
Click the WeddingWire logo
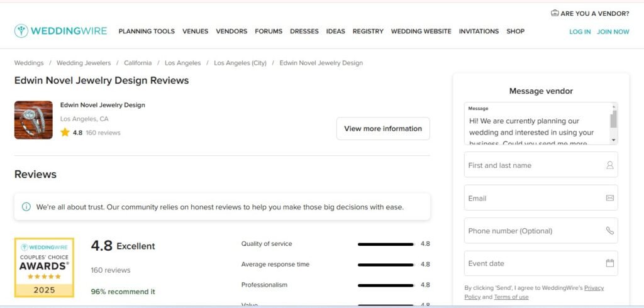click(x=60, y=31)
